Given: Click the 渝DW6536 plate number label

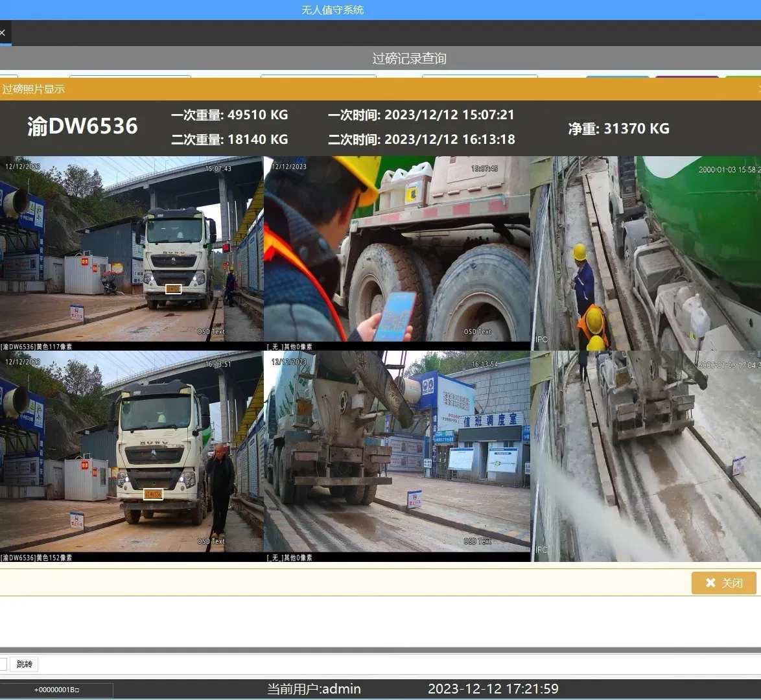Looking at the screenshot, I should pyautogui.click(x=82, y=126).
